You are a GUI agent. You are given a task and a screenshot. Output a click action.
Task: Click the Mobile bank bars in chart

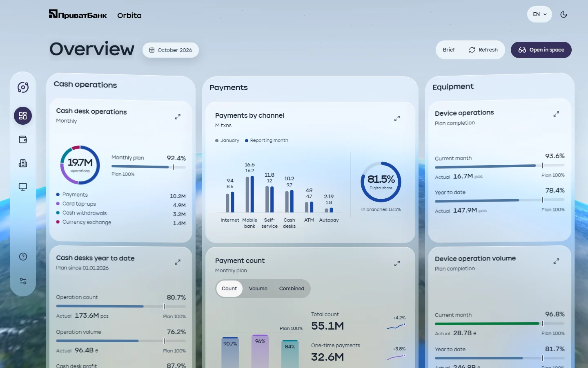250,194
